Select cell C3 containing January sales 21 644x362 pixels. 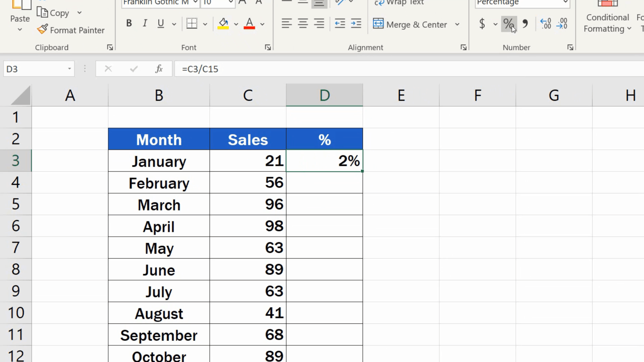(x=248, y=161)
